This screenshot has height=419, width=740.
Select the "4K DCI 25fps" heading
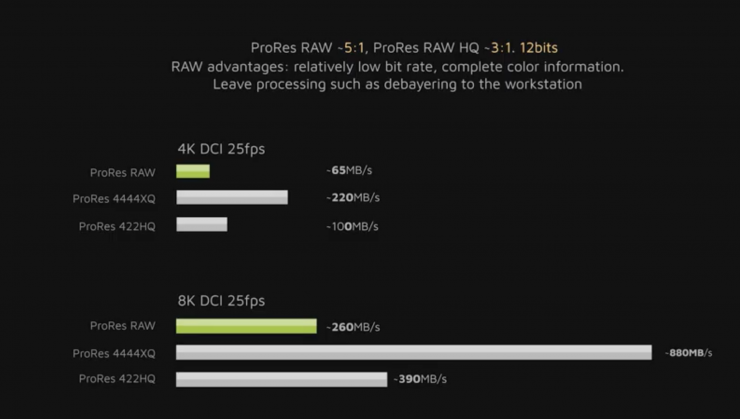click(221, 149)
